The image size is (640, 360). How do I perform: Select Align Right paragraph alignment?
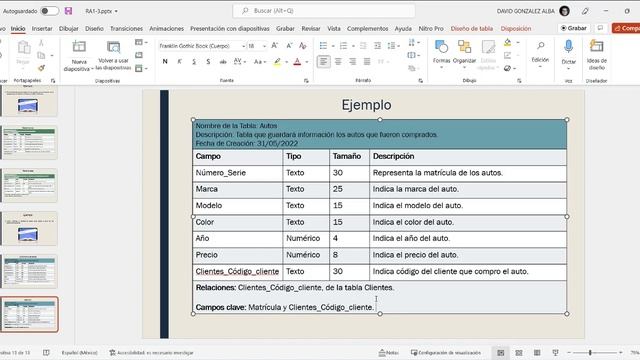coord(353,62)
